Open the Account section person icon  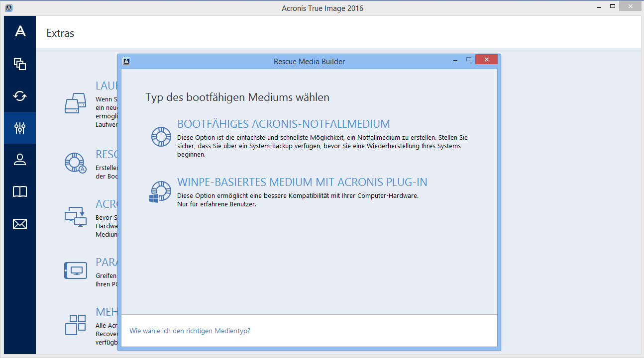click(x=20, y=160)
